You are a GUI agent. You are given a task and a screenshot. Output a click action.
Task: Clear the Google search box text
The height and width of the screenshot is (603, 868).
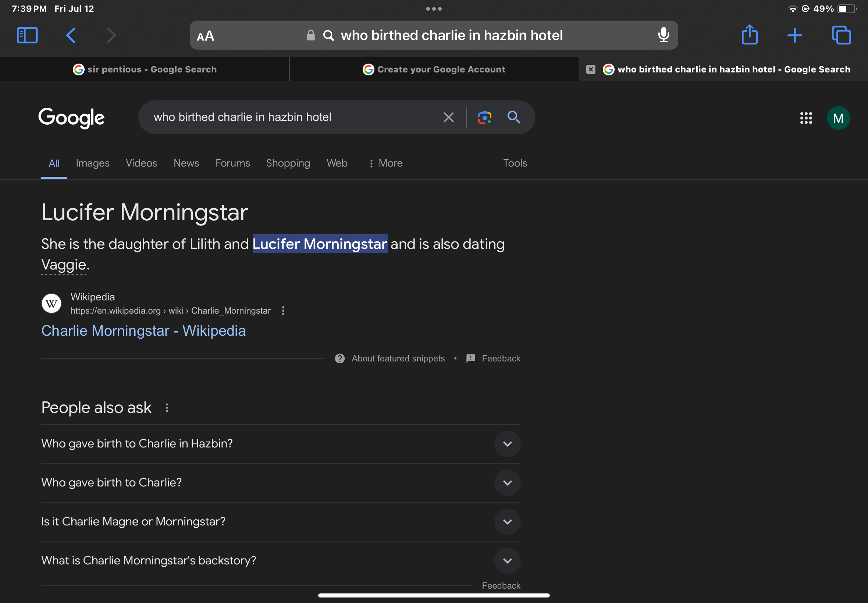point(448,117)
